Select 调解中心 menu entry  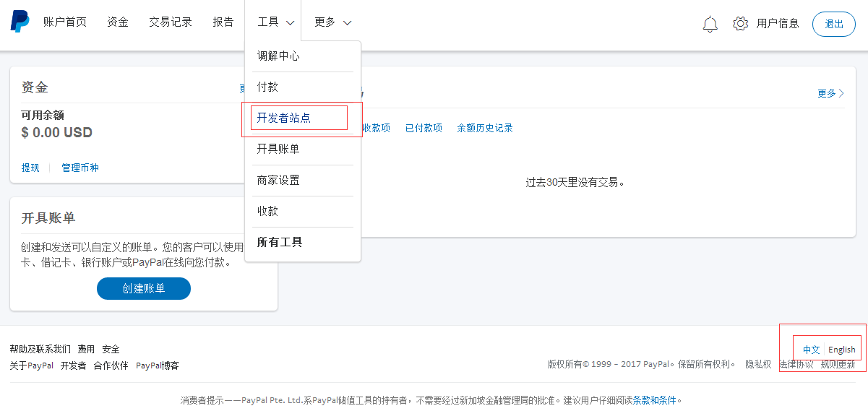tap(278, 56)
